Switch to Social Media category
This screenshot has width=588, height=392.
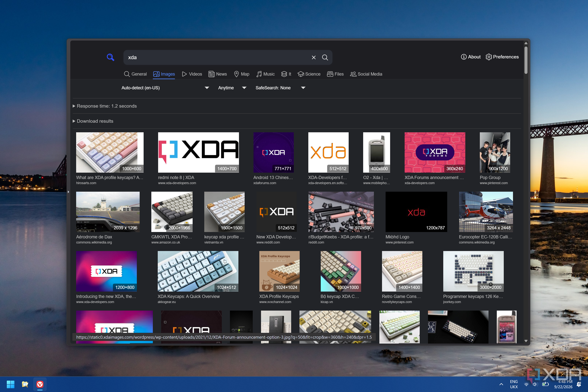366,74
